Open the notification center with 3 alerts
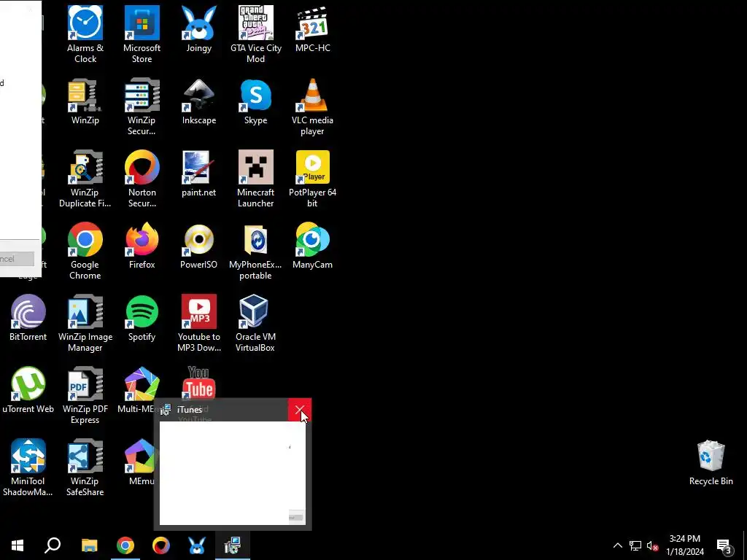Screen dimensions: 747x560 pyautogui.click(x=724, y=545)
